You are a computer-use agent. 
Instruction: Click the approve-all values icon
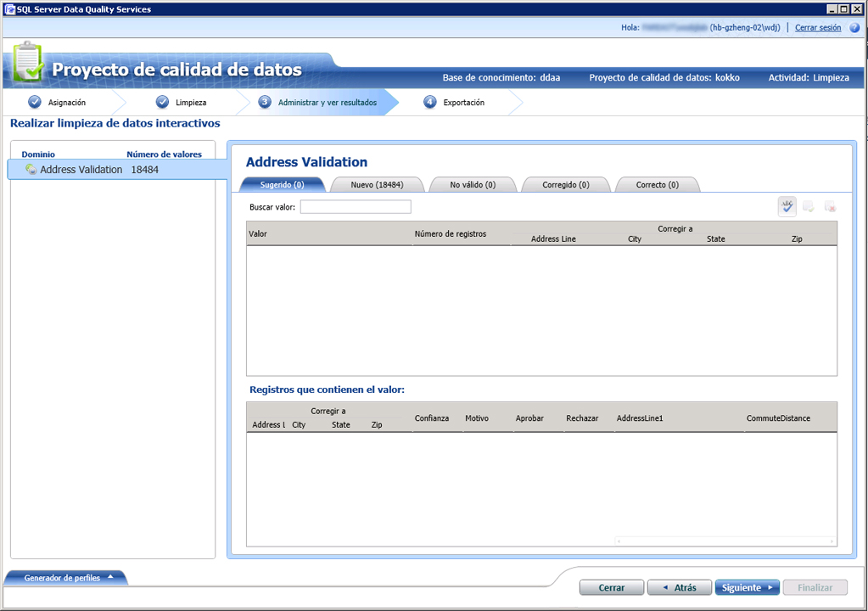point(807,205)
